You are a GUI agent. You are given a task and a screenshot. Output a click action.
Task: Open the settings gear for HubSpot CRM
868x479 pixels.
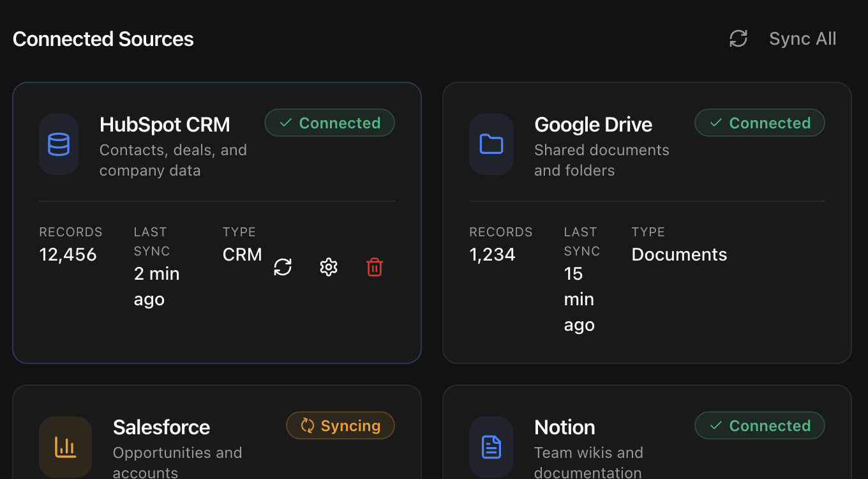click(329, 267)
